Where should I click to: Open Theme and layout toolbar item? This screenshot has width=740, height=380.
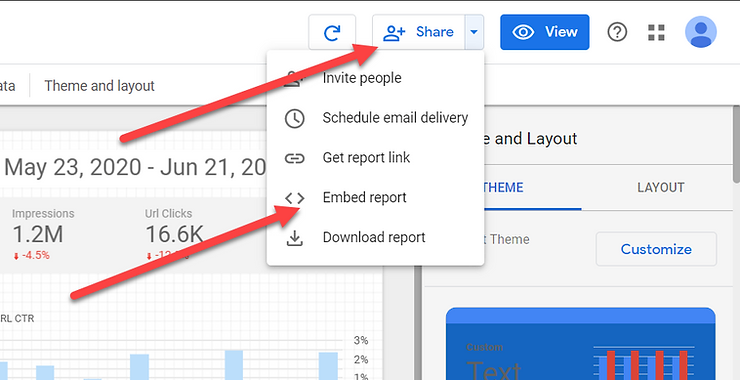click(x=100, y=86)
